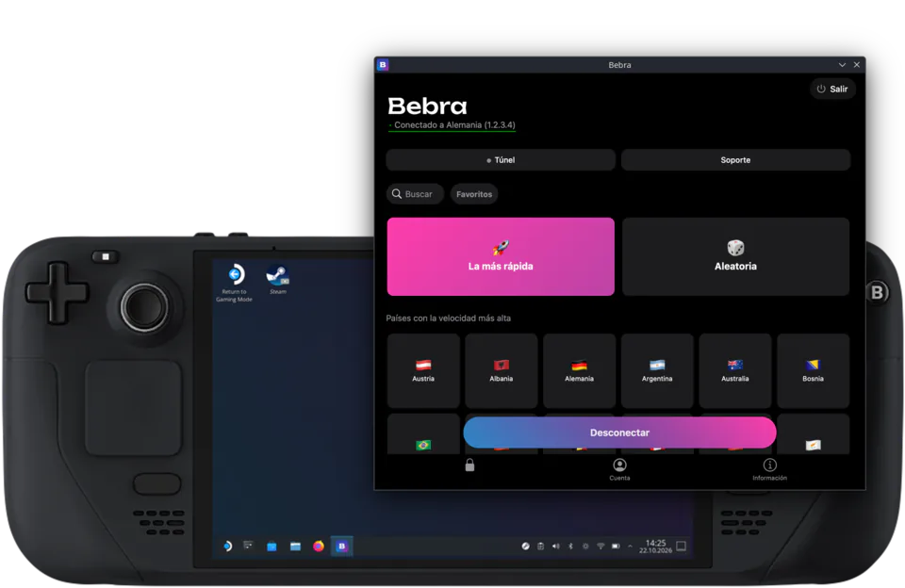Screen dimensions: 905x588
Task: Click the 14:25 taskbar clock
Action: point(656,547)
